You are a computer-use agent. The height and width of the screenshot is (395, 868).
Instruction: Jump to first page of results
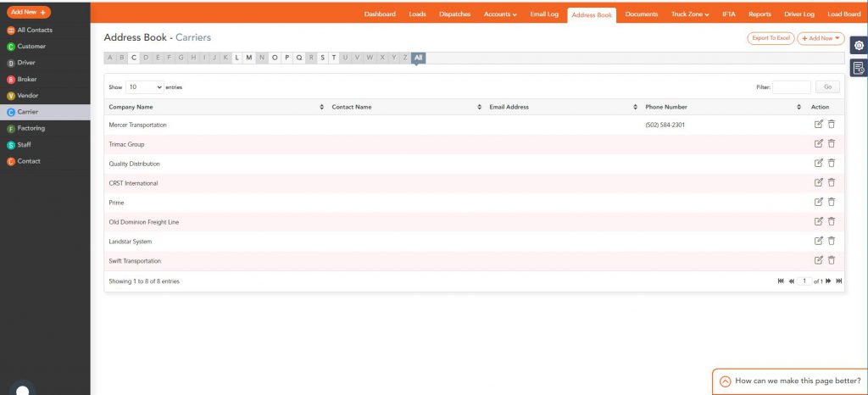click(781, 281)
